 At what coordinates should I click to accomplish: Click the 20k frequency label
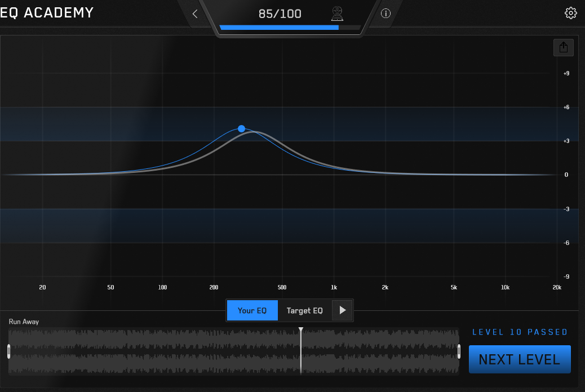pyautogui.click(x=557, y=287)
